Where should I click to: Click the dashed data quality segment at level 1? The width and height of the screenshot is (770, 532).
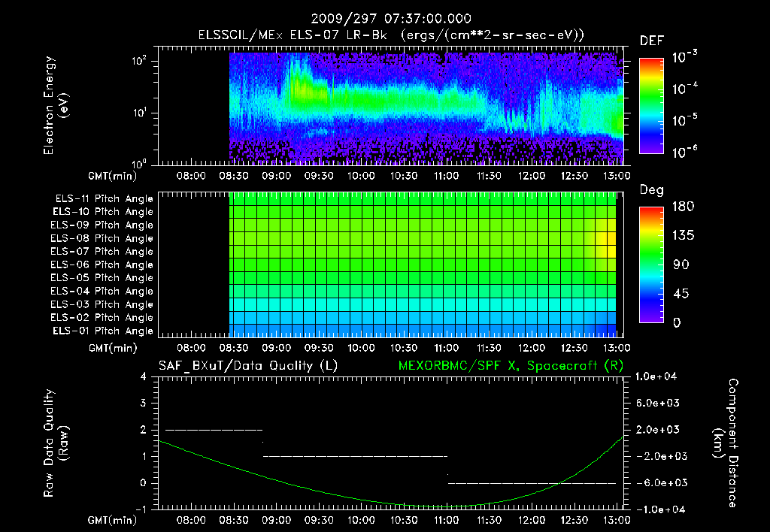(x=356, y=456)
